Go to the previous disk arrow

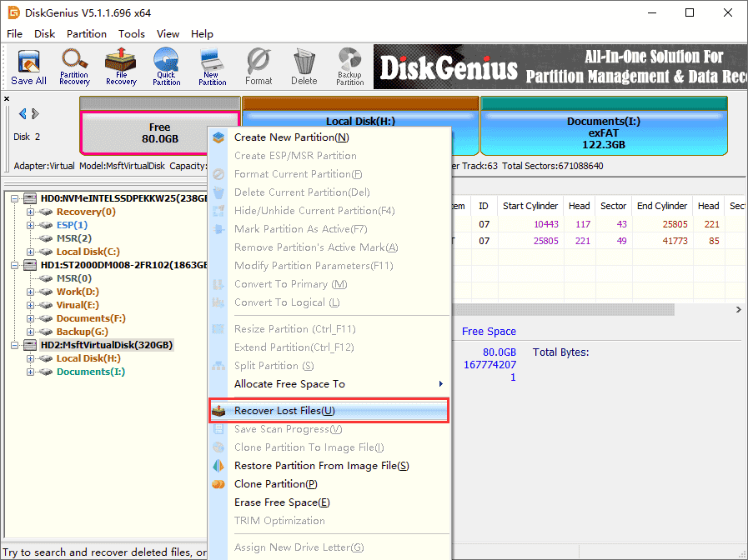[23, 114]
